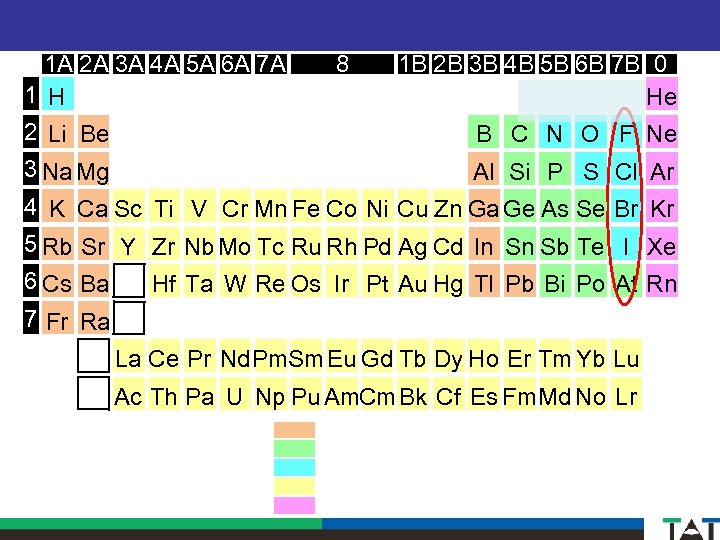720x540 pixels.
Task: Click the N nitrogen cell
Action: tap(555, 132)
